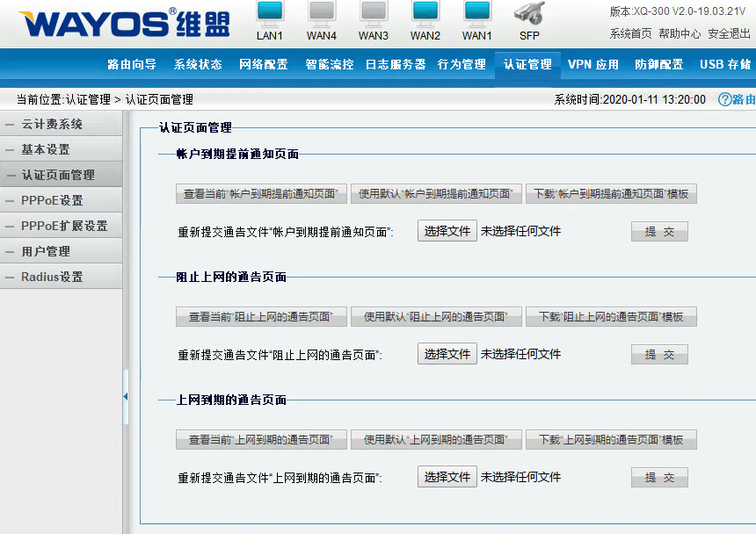The height and width of the screenshot is (534, 756).
Task: Click 使用默认"阻止上网的通告页面" button
Action: tap(436, 317)
